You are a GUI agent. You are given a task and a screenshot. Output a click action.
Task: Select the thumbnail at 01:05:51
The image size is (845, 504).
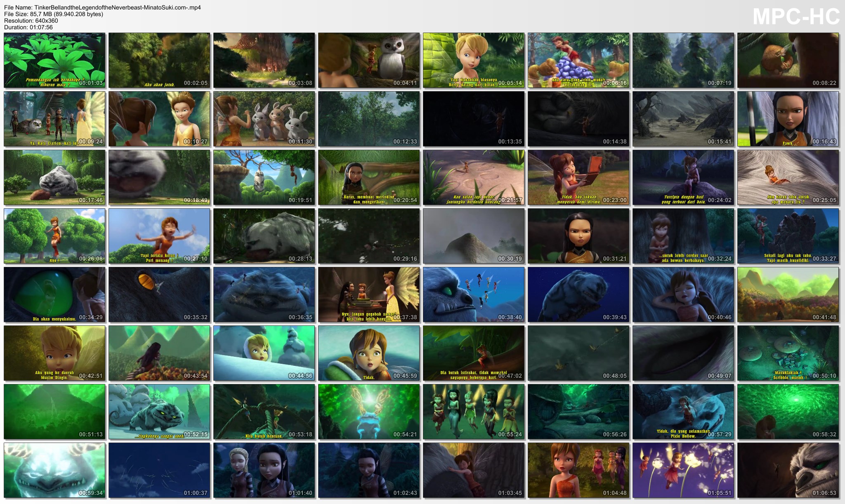683,470
